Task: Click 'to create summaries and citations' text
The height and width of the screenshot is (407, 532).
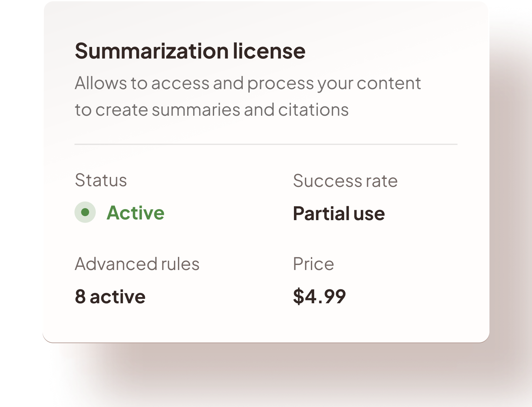Action: coord(212,109)
